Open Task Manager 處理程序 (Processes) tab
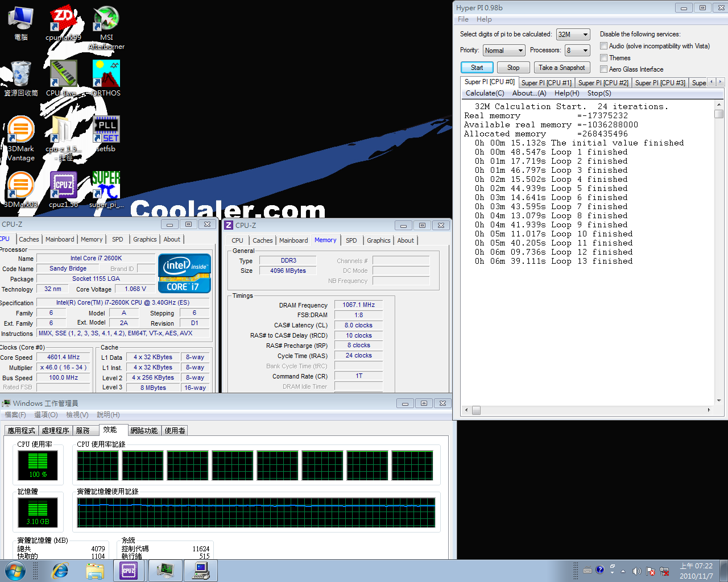Viewport: 728px width, 582px height. (x=55, y=431)
